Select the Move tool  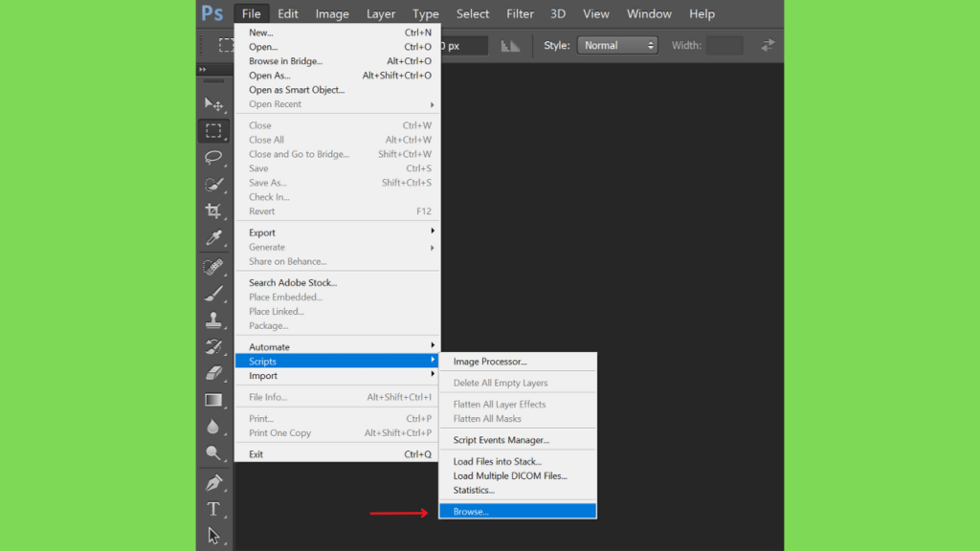pyautogui.click(x=213, y=104)
